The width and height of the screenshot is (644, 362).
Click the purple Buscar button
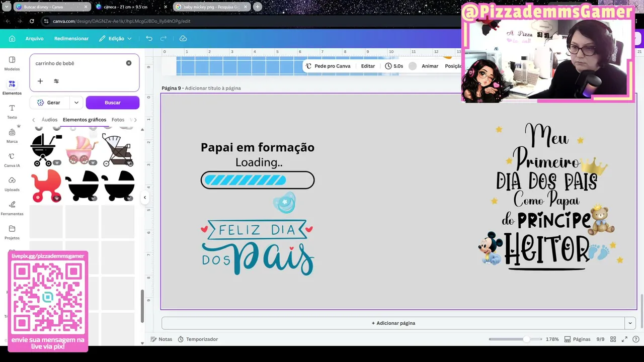(113, 103)
